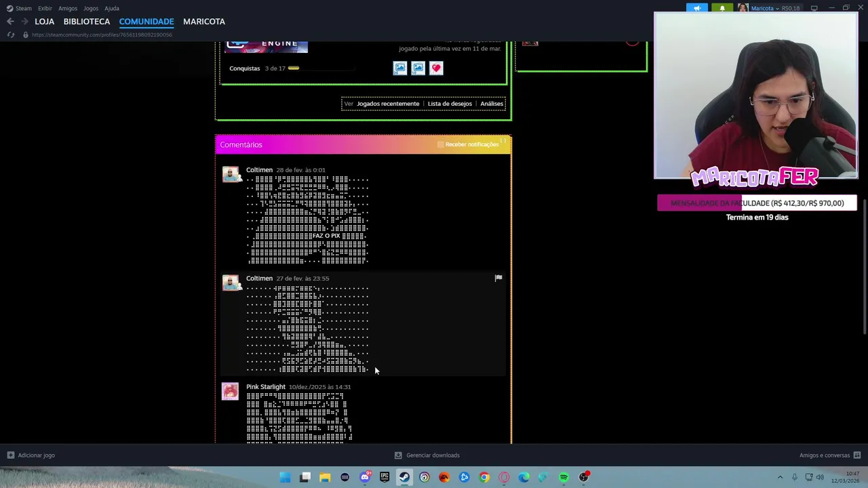Click the microphone tray icon
Viewport: 868px width, 488px height.
794,477
